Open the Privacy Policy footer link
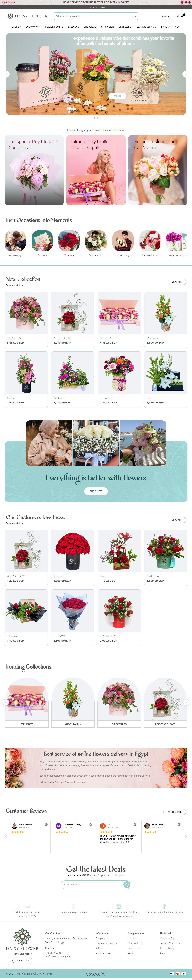Screen dimensions: 192x980 (167, 948)
